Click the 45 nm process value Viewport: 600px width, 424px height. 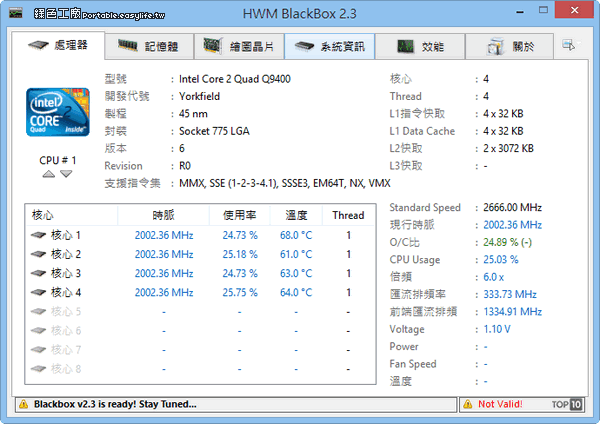pyautogui.click(x=193, y=114)
